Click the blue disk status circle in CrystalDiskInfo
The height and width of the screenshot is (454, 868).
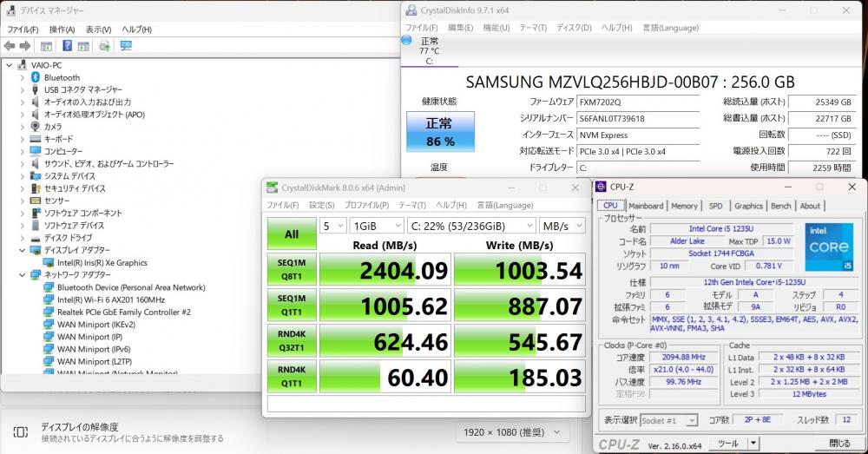click(407, 40)
